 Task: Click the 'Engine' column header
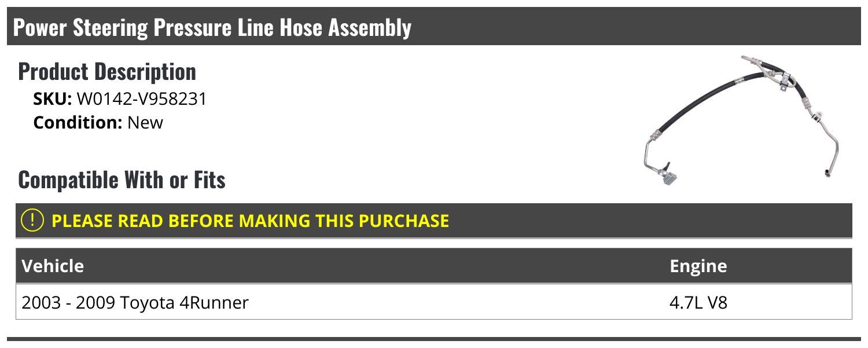click(x=698, y=266)
